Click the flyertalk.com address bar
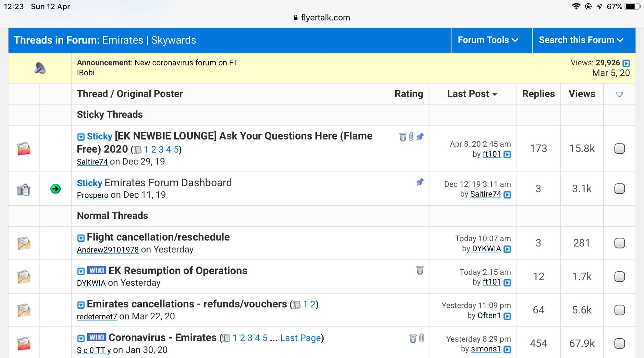The width and height of the screenshot is (644, 358). point(322,18)
